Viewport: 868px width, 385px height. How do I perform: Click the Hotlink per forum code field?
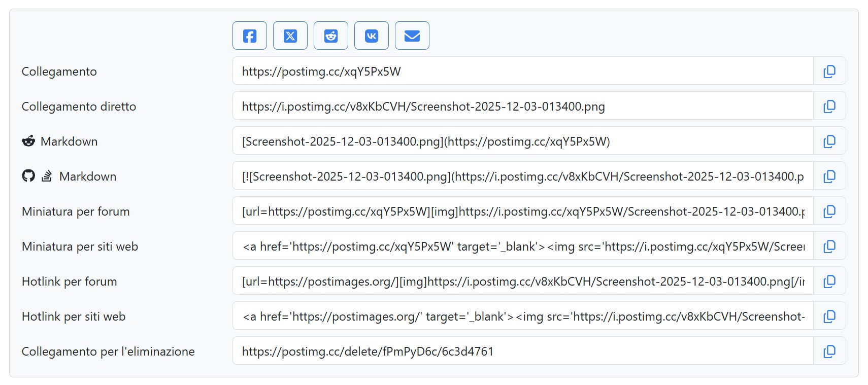[523, 281]
